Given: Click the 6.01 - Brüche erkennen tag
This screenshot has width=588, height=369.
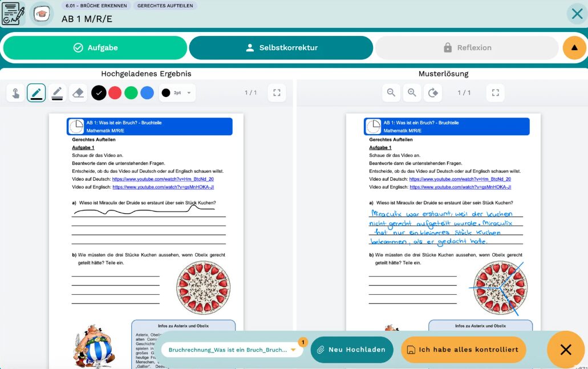Looking at the screenshot, I should click(x=96, y=6).
